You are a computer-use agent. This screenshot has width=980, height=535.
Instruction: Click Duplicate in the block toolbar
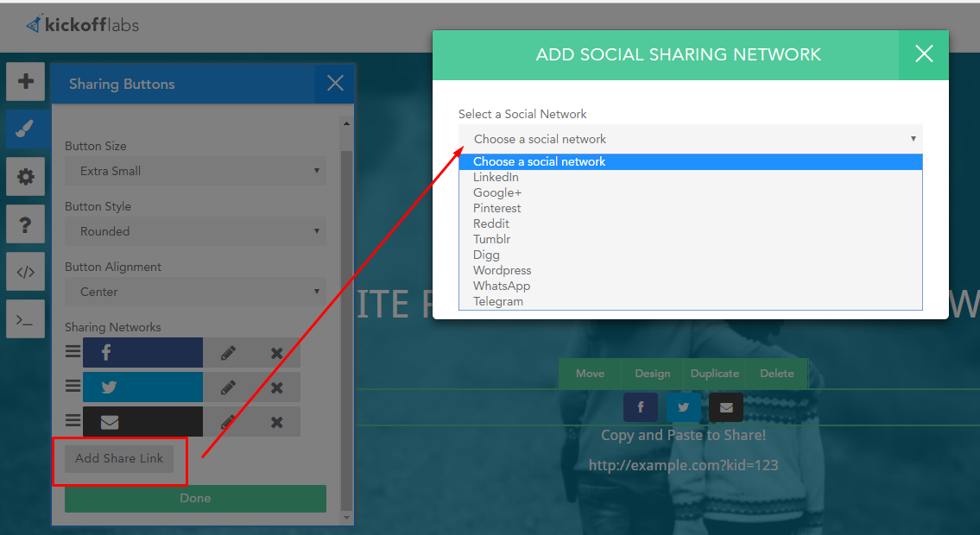(x=715, y=374)
